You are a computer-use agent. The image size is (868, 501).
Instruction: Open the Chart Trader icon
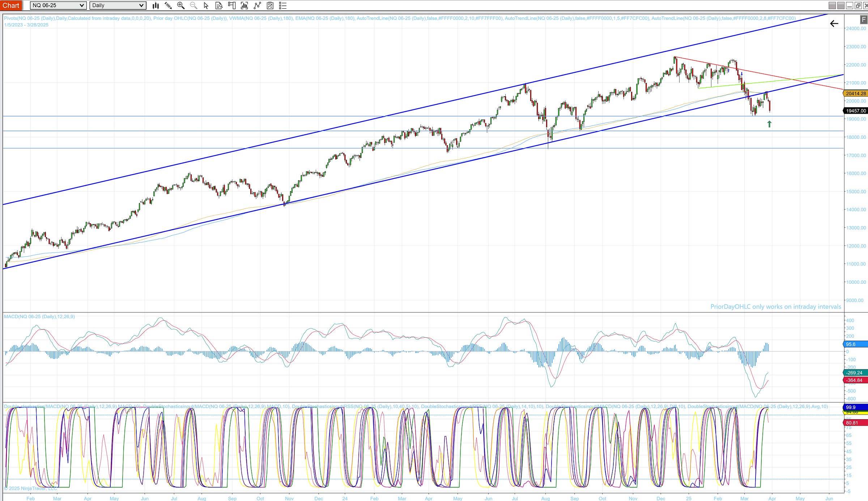click(232, 5)
